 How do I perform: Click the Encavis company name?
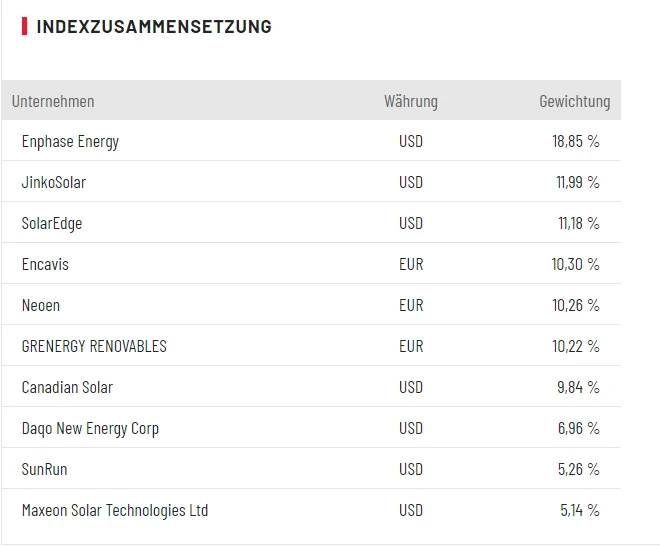[45, 264]
